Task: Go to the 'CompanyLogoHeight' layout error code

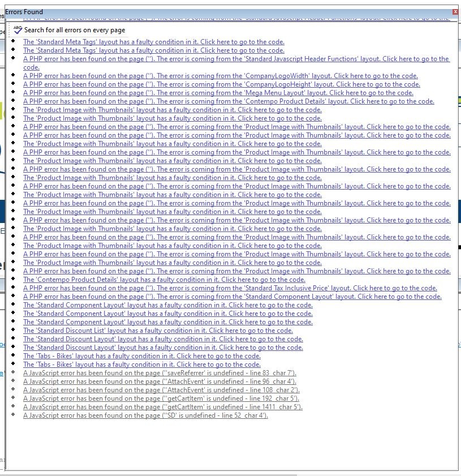Action: pyautogui.click(x=222, y=84)
